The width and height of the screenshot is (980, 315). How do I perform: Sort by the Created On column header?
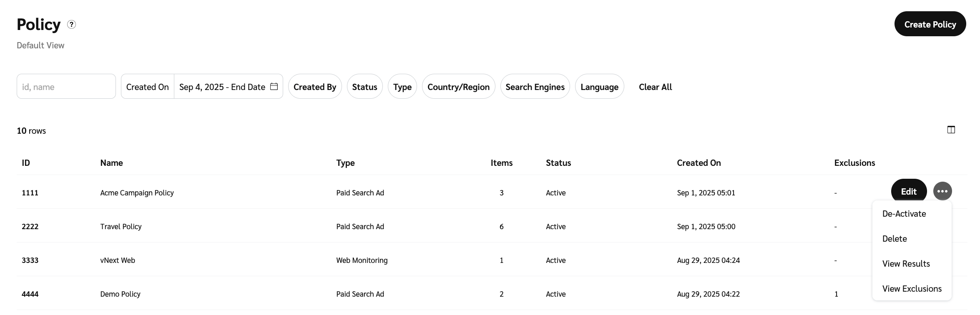699,163
